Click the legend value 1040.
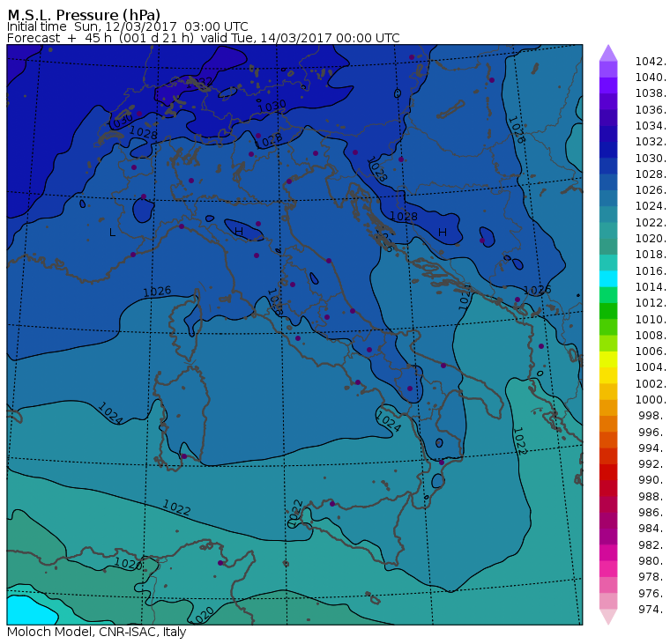Image resolution: width=670 pixels, height=644 pixels. pos(651,78)
